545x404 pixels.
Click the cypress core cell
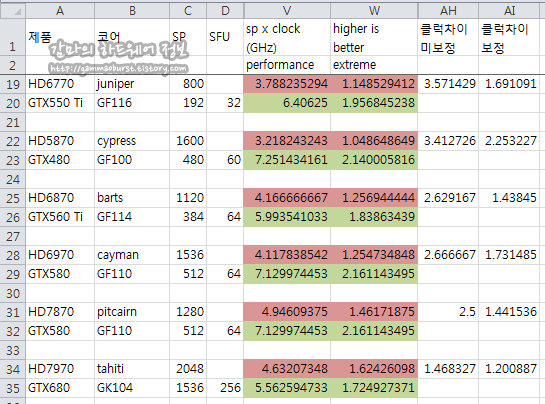[x=132, y=141]
